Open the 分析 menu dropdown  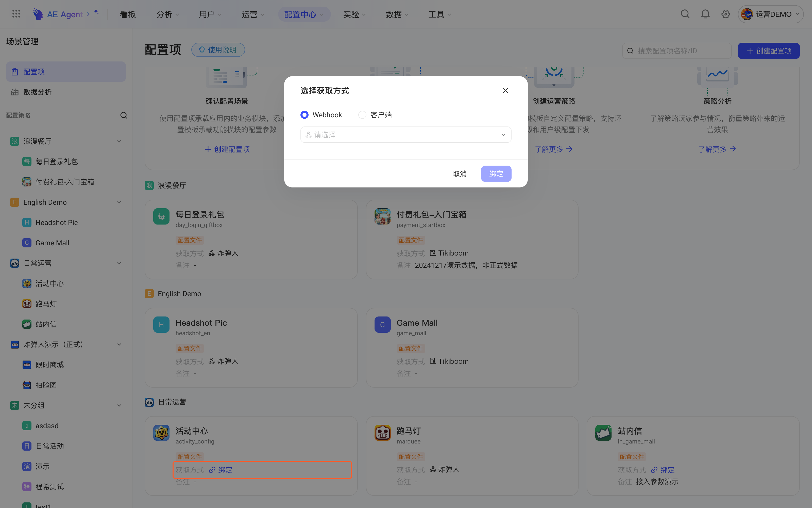click(167, 14)
